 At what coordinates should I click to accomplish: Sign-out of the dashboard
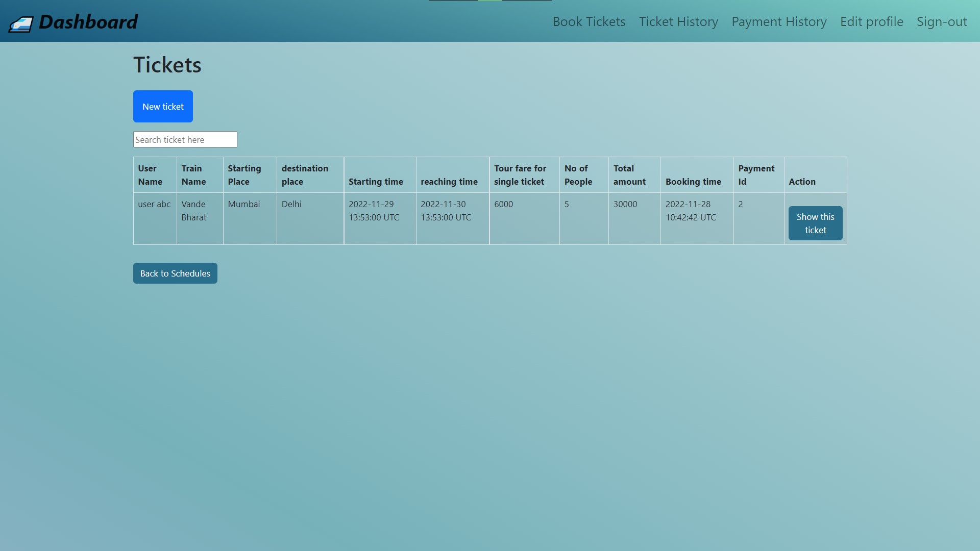tap(942, 21)
